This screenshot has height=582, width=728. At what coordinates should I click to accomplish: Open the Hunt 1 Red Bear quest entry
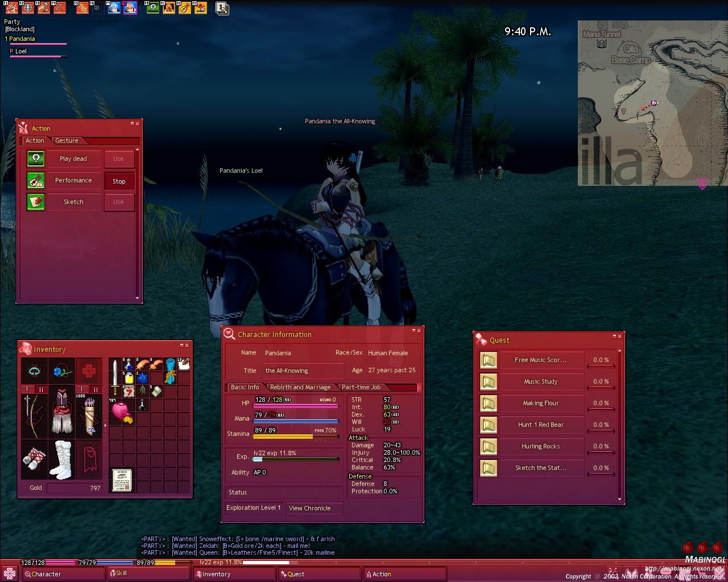[540, 425]
